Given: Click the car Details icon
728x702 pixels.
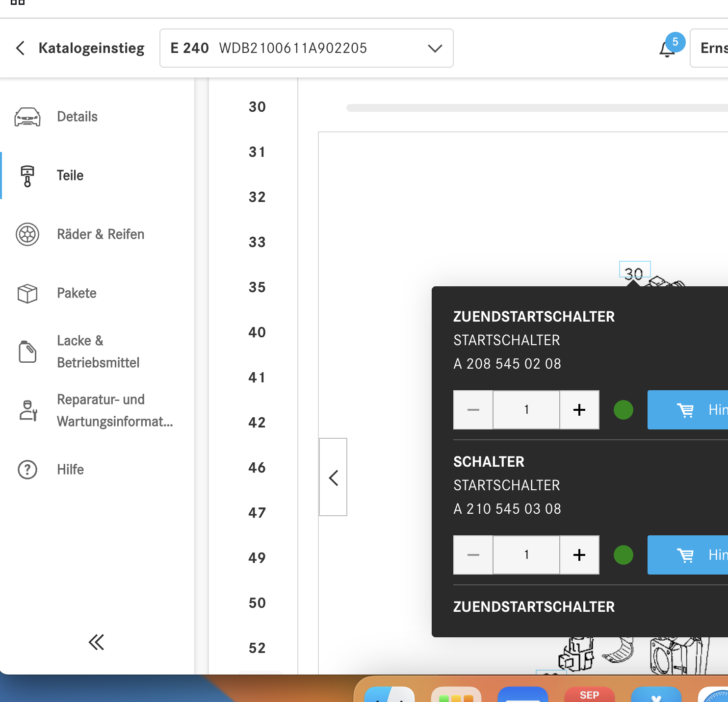Looking at the screenshot, I should click(27, 117).
